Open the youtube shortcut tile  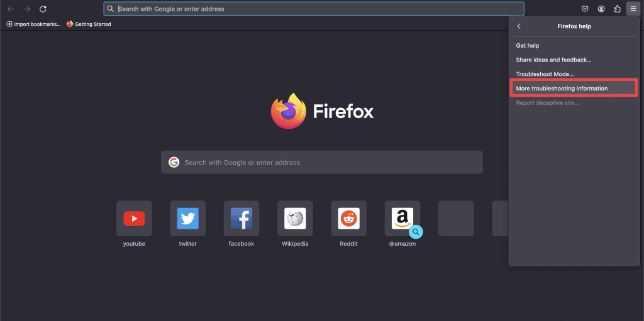click(x=134, y=219)
